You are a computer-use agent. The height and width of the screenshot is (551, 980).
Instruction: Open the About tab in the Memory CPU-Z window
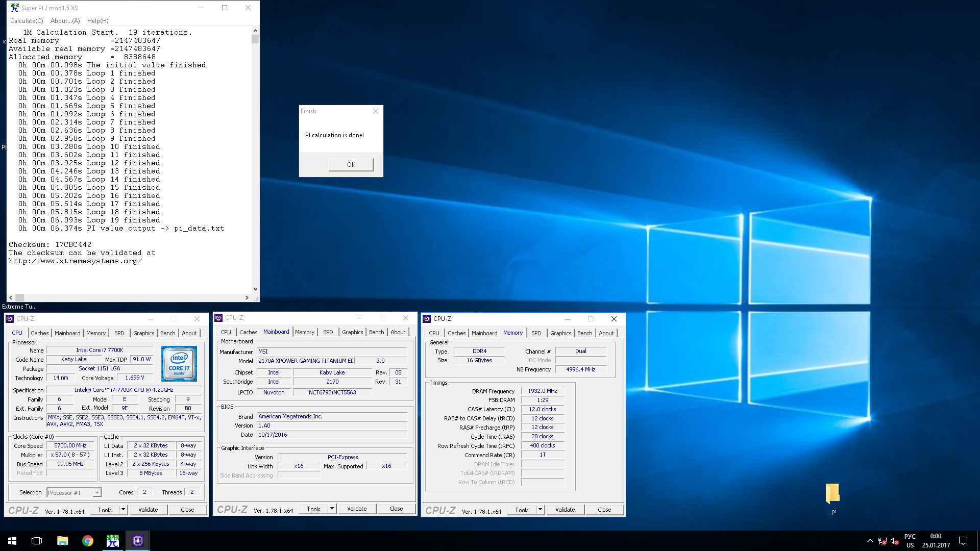pyautogui.click(x=606, y=333)
